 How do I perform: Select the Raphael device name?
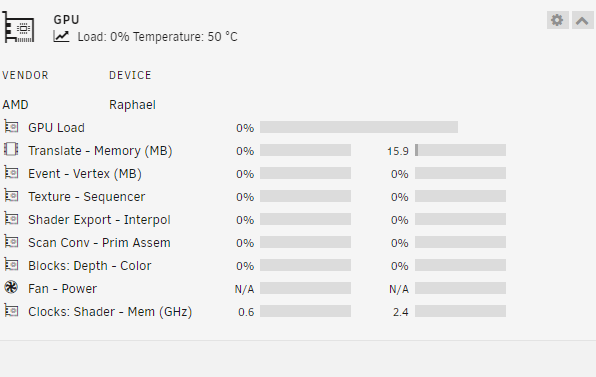click(x=132, y=105)
